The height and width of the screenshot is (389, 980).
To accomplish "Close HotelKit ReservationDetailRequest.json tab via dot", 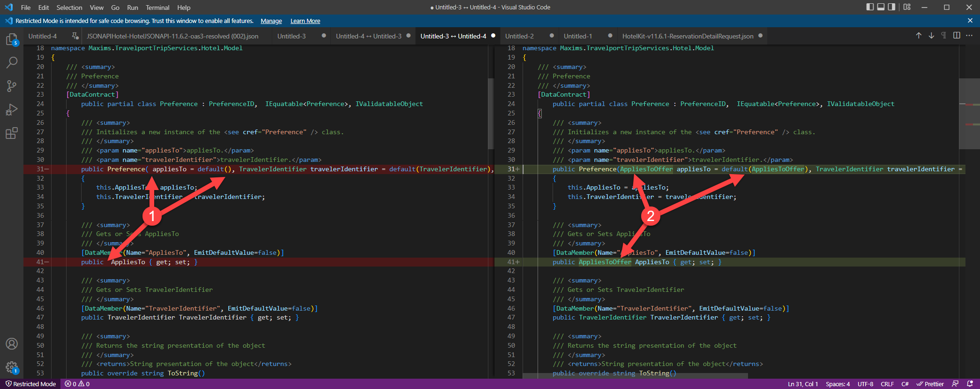I will (760, 36).
